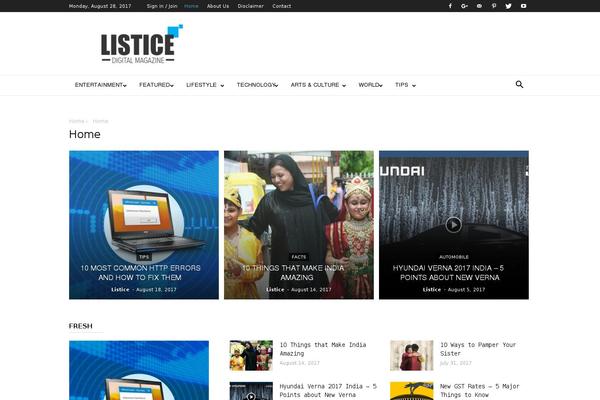Expand the Lifestyle menu
600x400 pixels.
(205, 85)
